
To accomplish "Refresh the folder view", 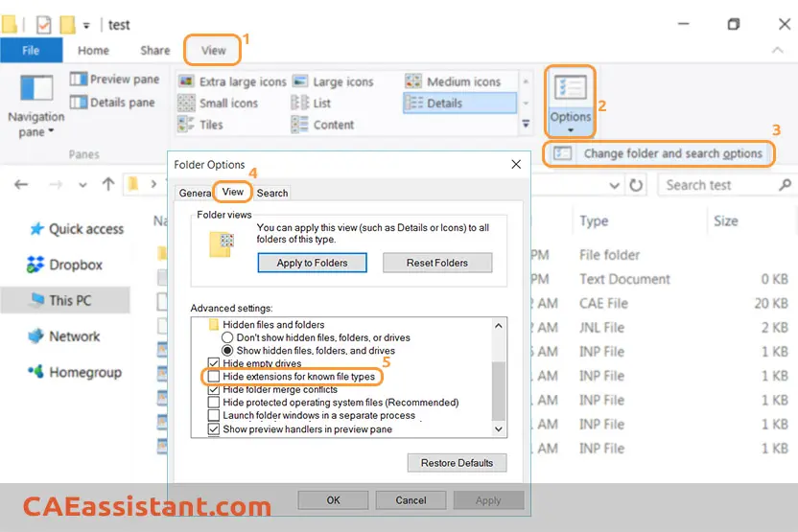I will tap(636, 185).
